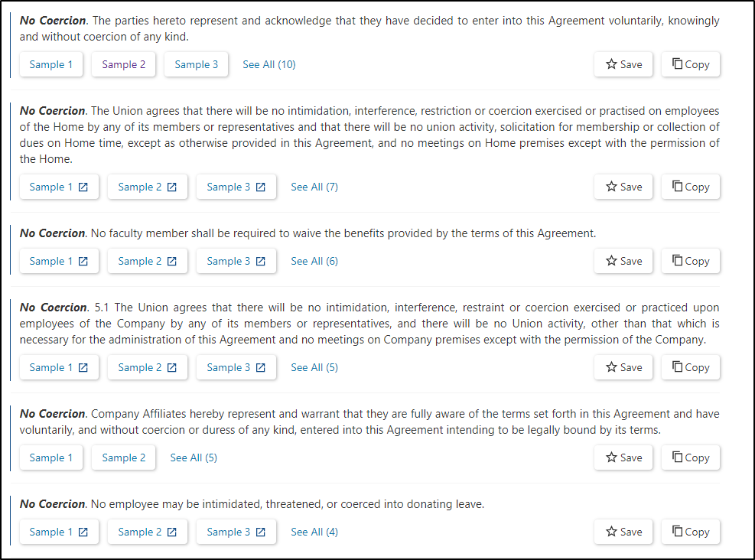View See All (7) for Union Home clause
The width and height of the screenshot is (755, 560).
[314, 187]
